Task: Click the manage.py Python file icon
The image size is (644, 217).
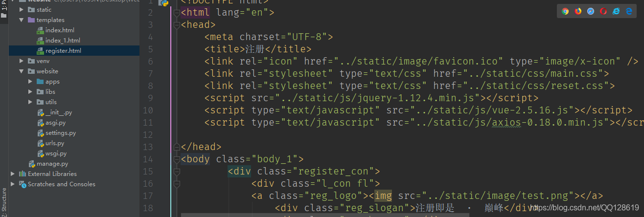Action: [x=32, y=164]
